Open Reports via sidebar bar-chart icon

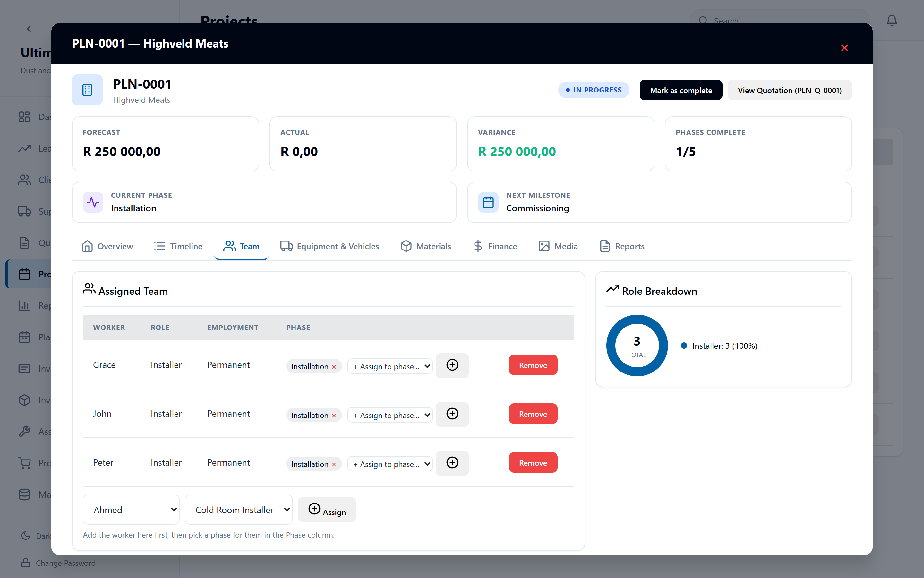pyautogui.click(x=24, y=305)
